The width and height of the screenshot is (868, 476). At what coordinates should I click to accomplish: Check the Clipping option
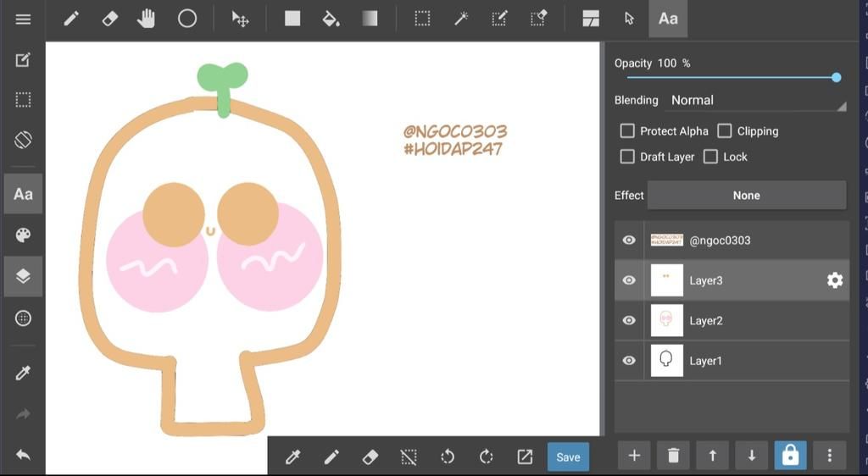pos(724,131)
